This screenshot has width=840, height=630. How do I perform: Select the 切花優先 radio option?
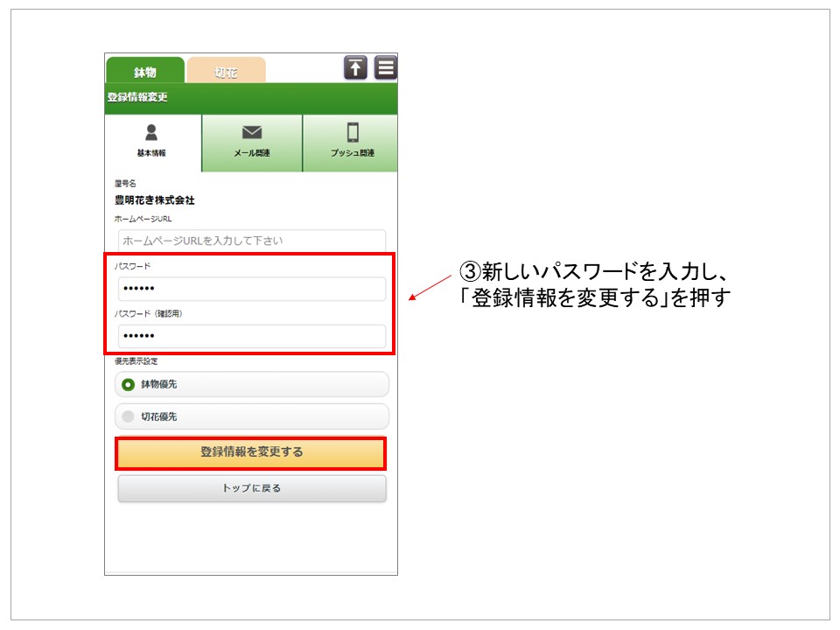252,416
